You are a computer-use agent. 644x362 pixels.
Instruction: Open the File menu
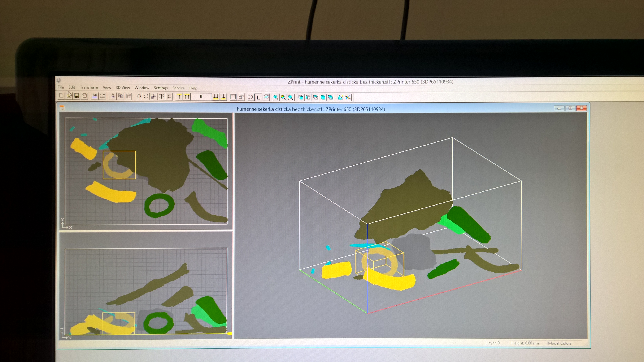pos(61,87)
